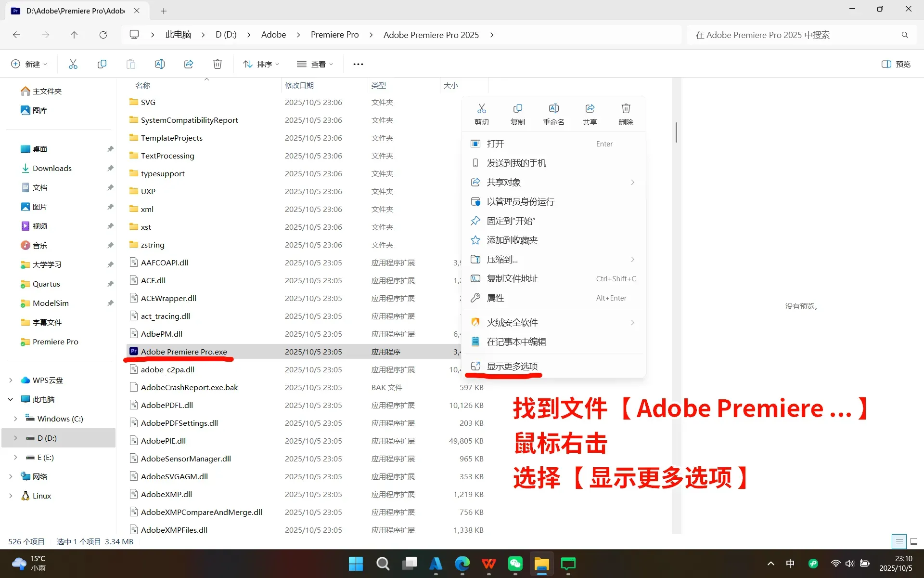Toggle the 预览 preview pane button
The width and height of the screenshot is (924, 578).
coord(896,64)
